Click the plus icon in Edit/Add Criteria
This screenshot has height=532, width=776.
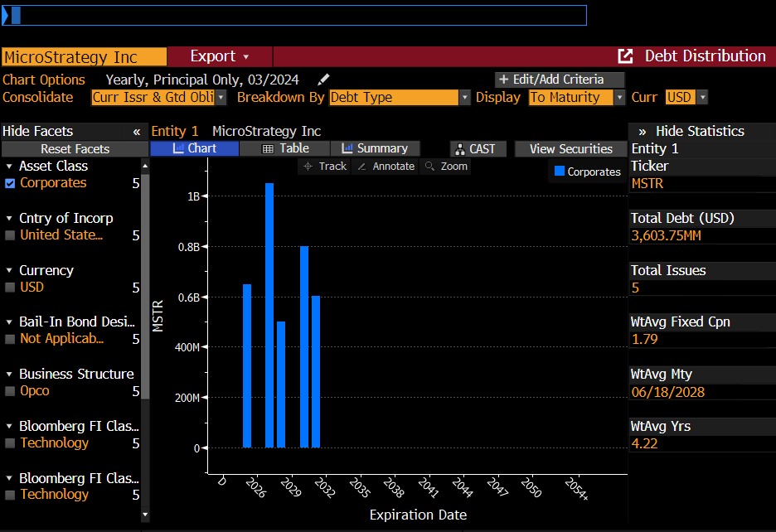(503, 80)
